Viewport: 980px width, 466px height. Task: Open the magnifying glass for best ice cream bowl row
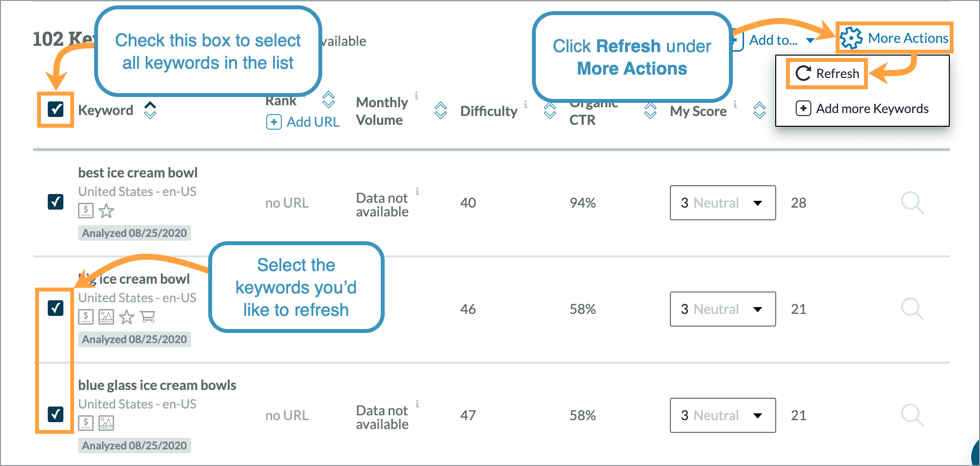[x=913, y=203]
